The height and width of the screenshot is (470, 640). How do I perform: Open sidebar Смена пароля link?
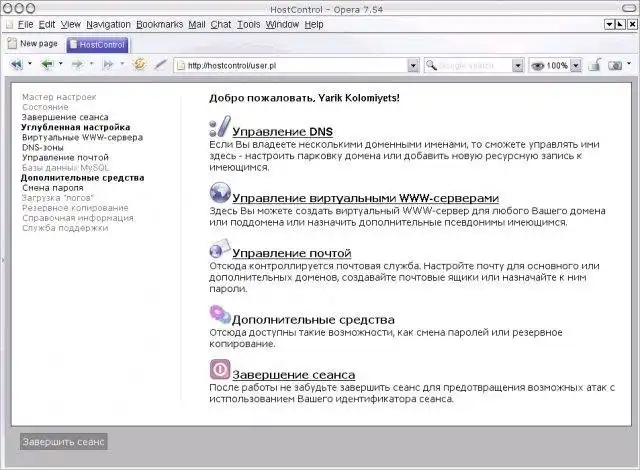53,188
